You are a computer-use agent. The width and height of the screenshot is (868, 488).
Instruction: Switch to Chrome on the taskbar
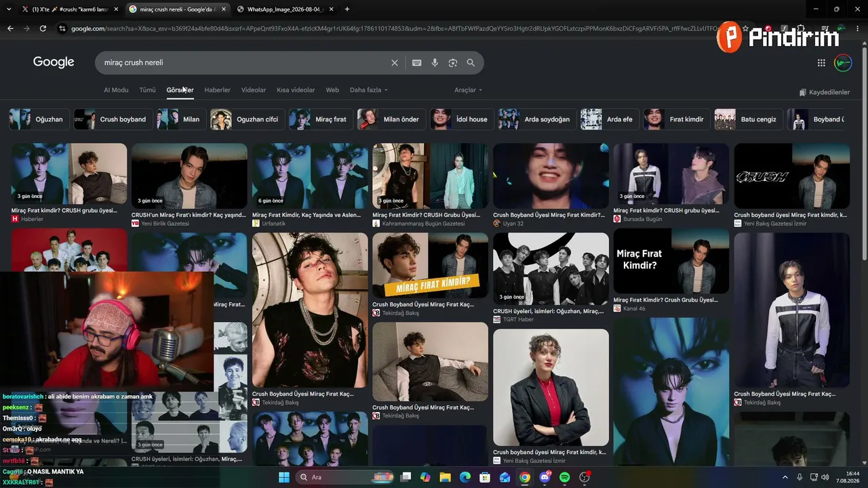coord(525,477)
